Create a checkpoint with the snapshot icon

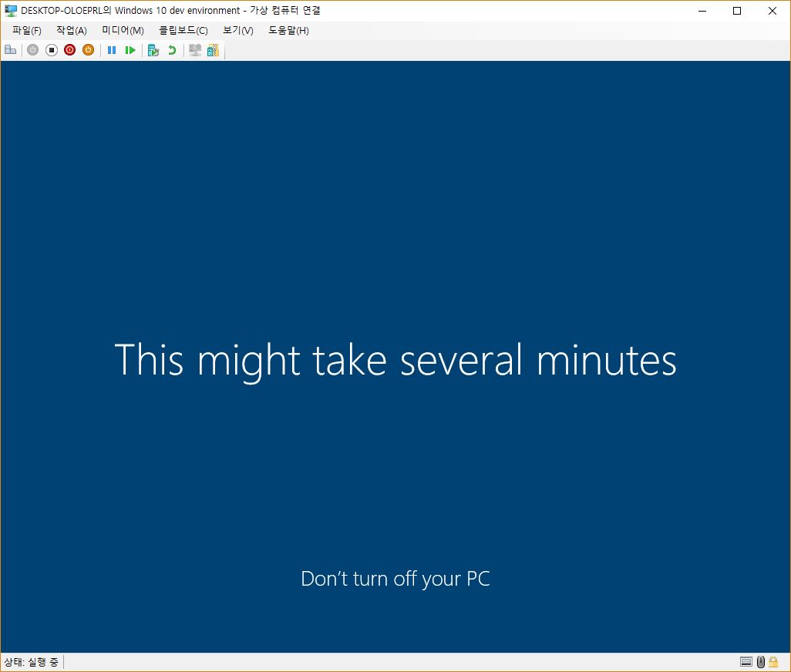(153, 50)
